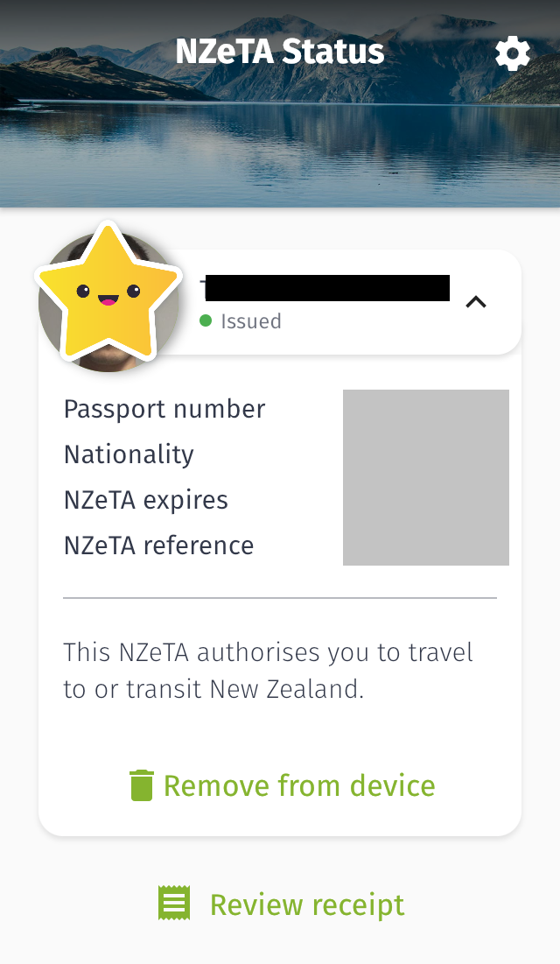This screenshot has width=560, height=964.
Task: Click the lake and mountains header image
Action: click(x=280, y=140)
